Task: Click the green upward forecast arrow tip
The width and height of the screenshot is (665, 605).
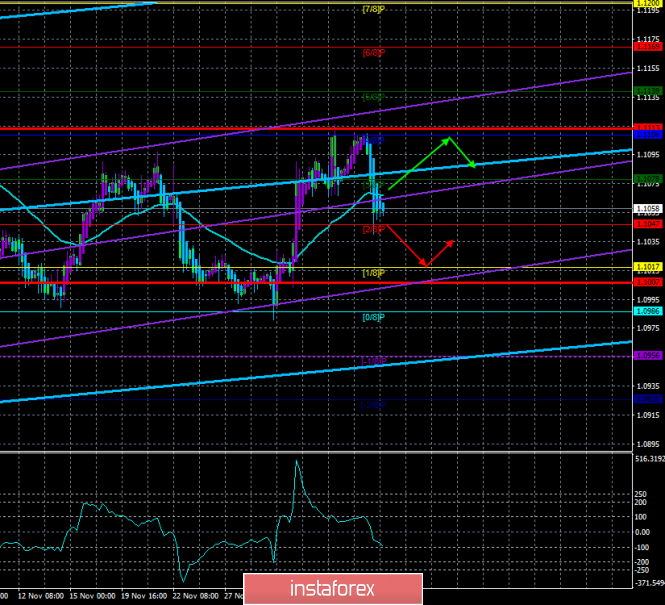Action: pyautogui.click(x=449, y=138)
